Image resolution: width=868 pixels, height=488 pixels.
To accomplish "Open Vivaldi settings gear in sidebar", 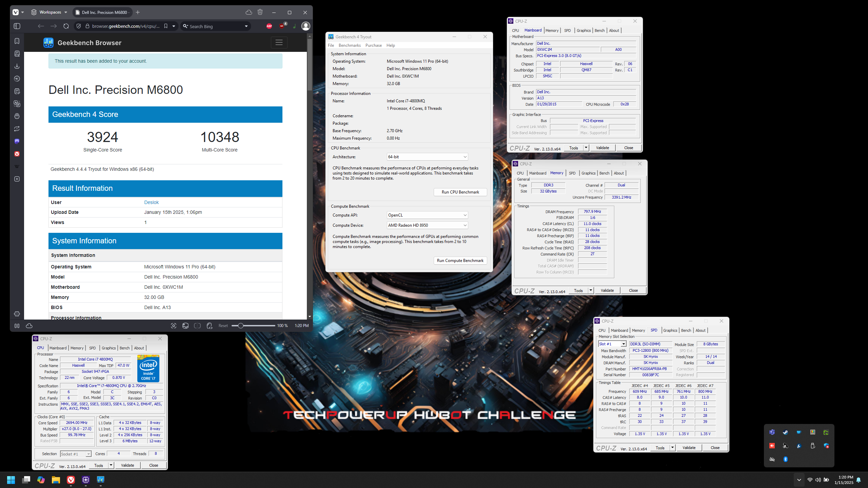I will (17, 314).
